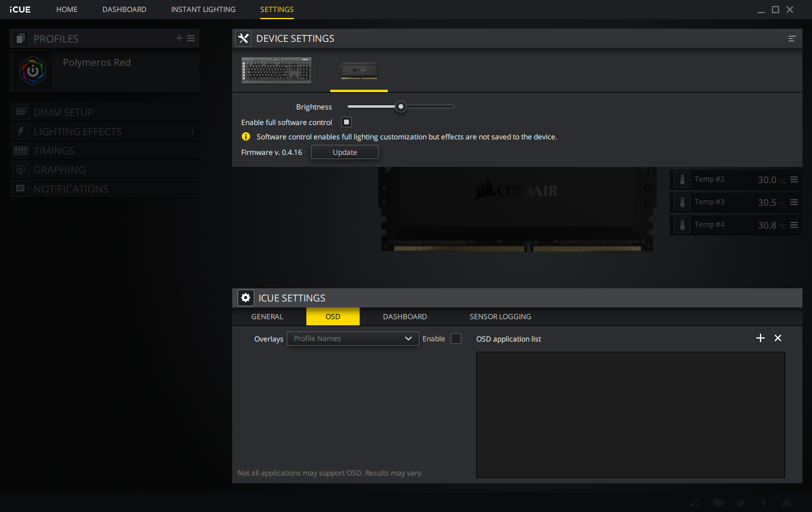Open Device Settings panel options menu
The image size is (812, 512).
tap(792, 38)
